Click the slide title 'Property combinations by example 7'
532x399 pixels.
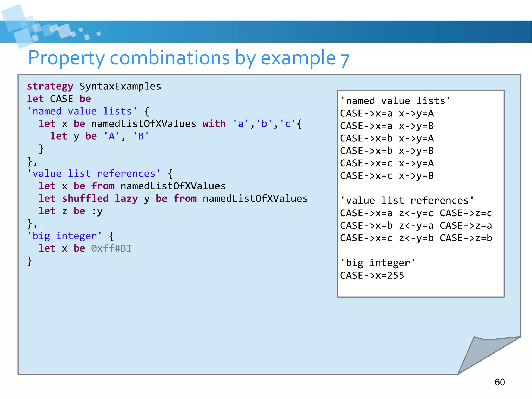(x=189, y=58)
